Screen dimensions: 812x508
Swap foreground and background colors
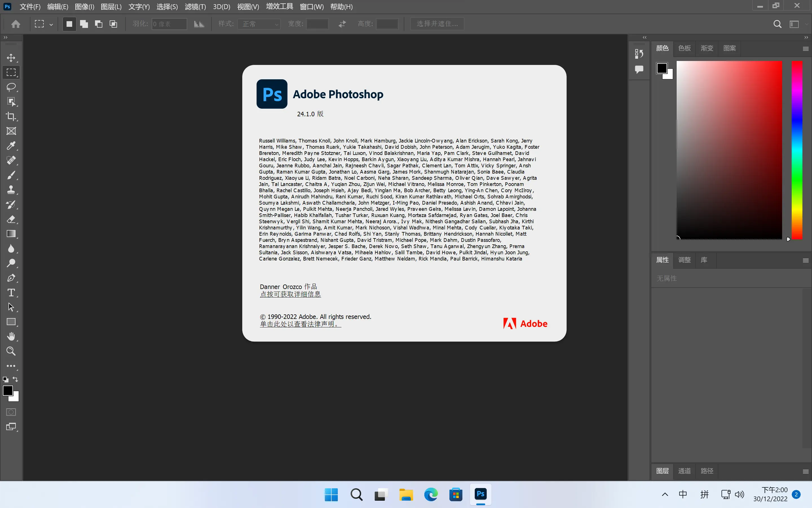pos(16,379)
